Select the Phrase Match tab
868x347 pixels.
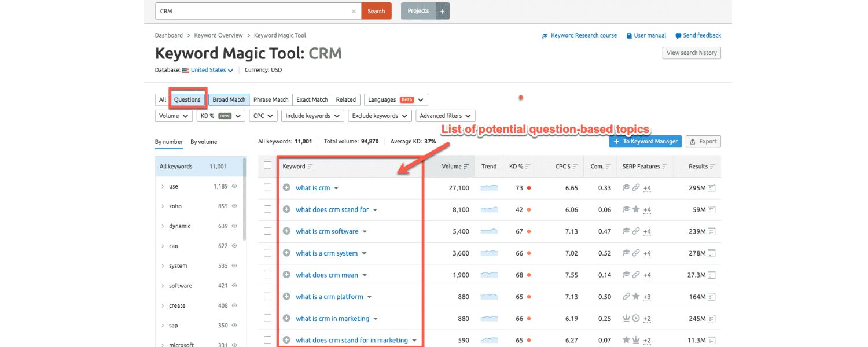coord(271,99)
